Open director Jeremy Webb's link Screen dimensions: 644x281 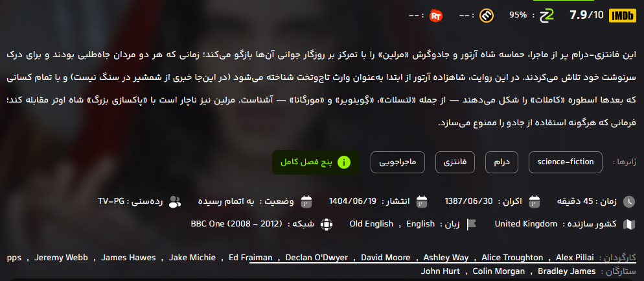[x=61, y=258]
